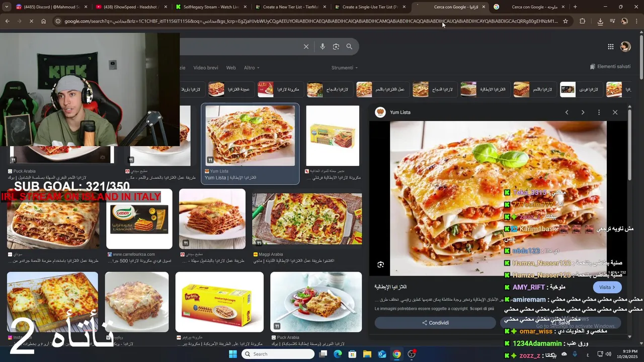644x362 pixels.
Task: Select مكرونة لازانيا suggestion chip
Action: point(280,89)
